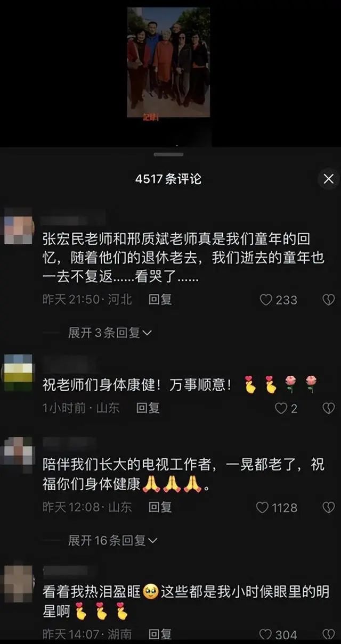341x644 pixels.
Task: Dislike the Hebei comment with broken heart
Action: [x=329, y=300]
